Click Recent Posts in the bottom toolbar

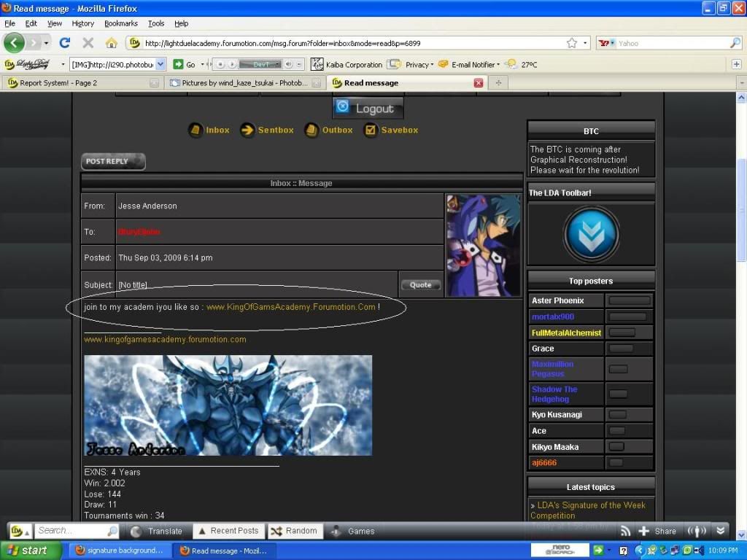pos(228,531)
